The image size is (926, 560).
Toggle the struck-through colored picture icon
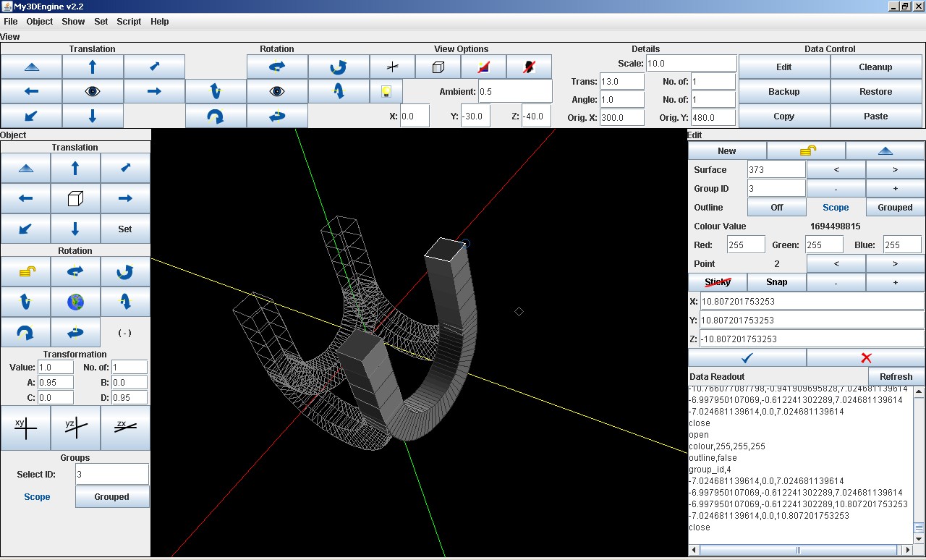click(483, 67)
